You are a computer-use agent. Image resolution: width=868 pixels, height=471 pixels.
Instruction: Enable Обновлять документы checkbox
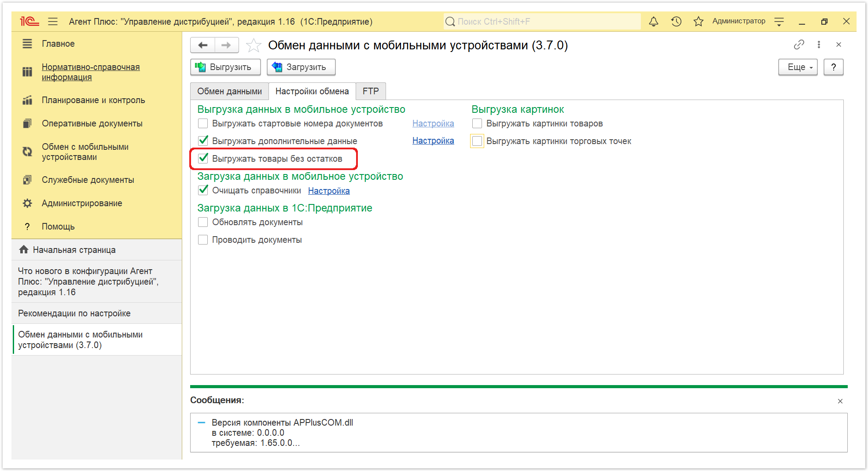pyautogui.click(x=203, y=222)
